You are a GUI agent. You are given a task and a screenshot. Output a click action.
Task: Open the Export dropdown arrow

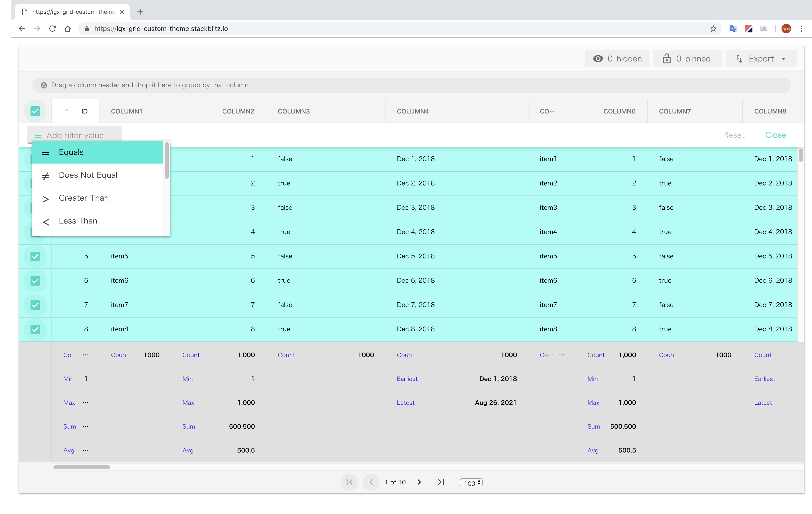(x=783, y=58)
